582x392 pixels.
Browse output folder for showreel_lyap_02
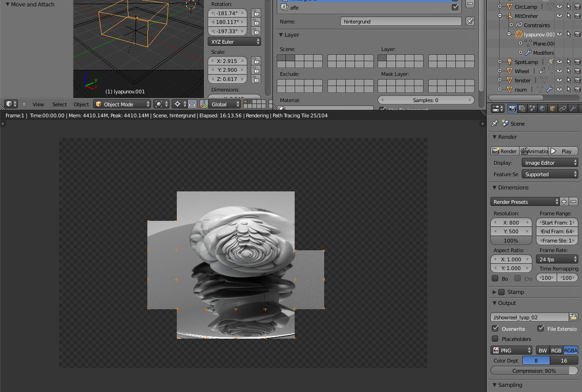pyautogui.click(x=573, y=317)
